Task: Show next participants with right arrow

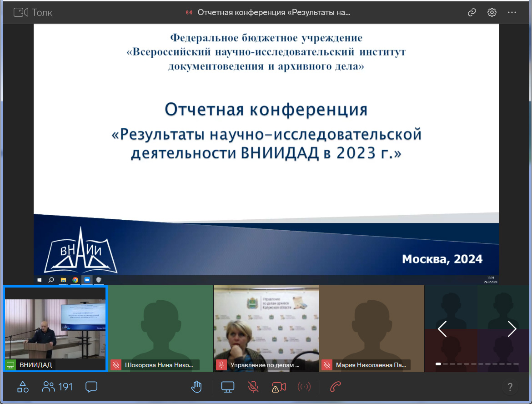Action: (x=512, y=328)
